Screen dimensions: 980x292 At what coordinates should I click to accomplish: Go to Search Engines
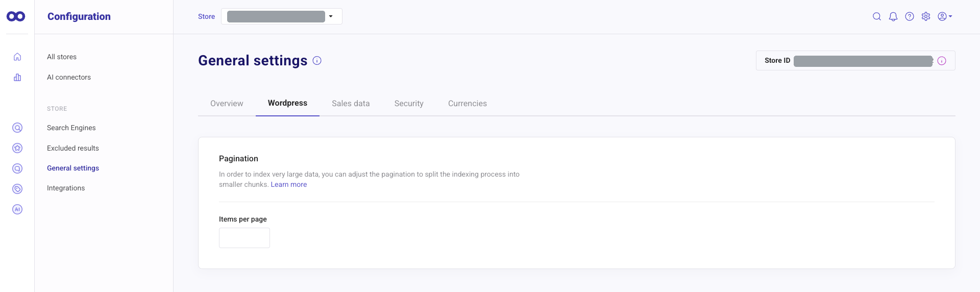tap(71, 128)
